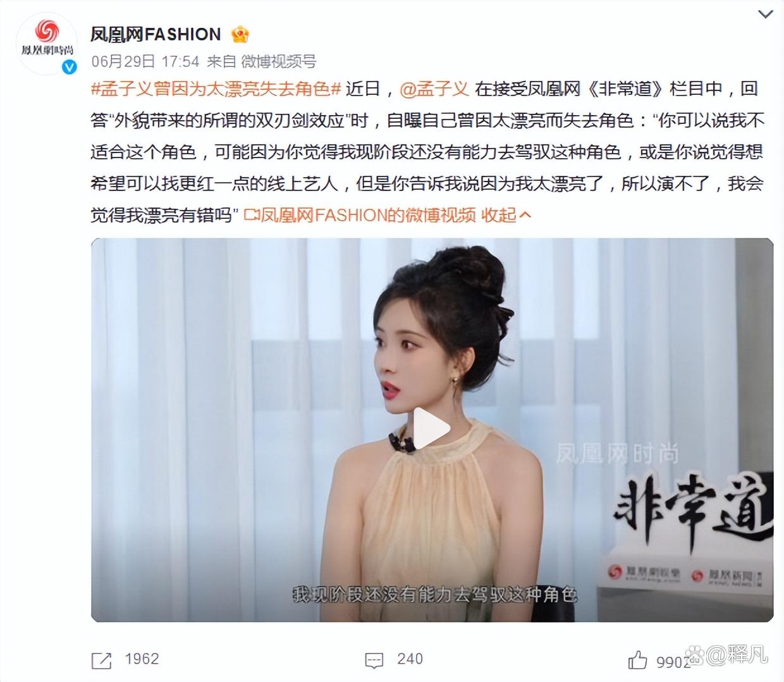
Task: Click the video camera icon before the video link
Action: 252,216
